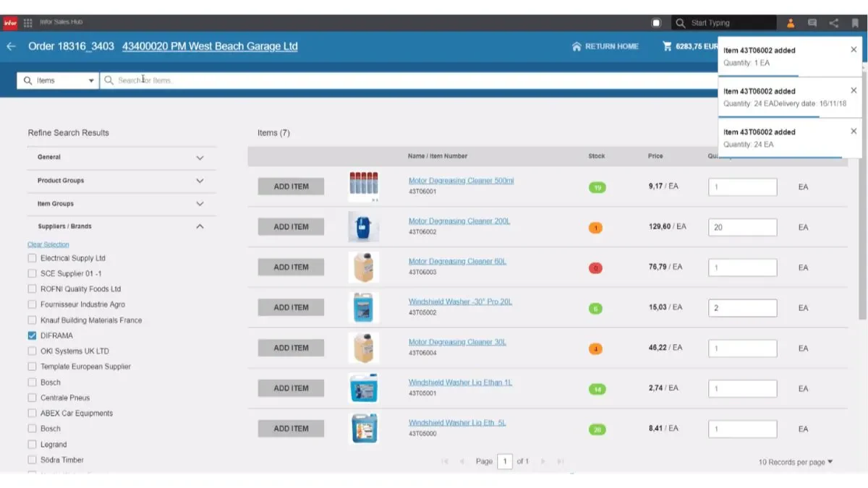
Task: Close the notification with delivery date 16/11/18
Action: click(x=854, y=91)
